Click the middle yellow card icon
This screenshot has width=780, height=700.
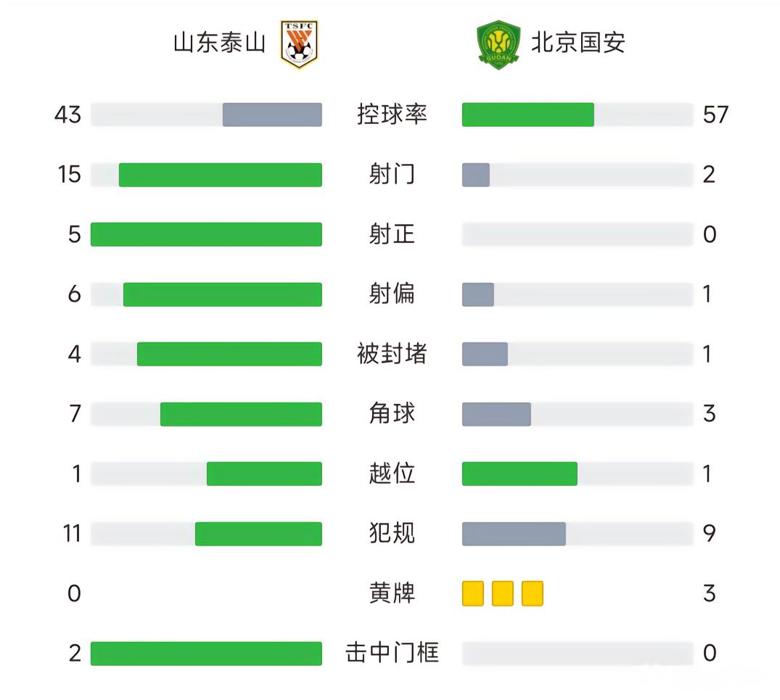point(503,593)
